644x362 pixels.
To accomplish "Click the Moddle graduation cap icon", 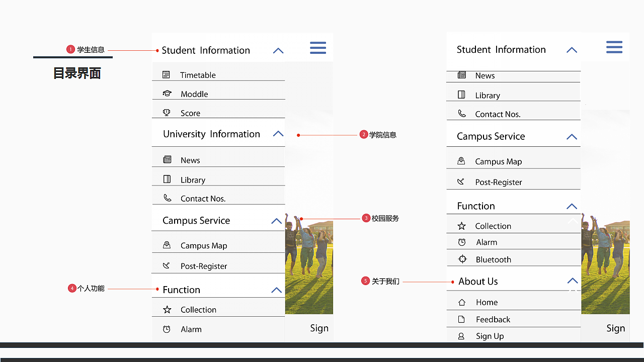I will [x=167, y=94].
